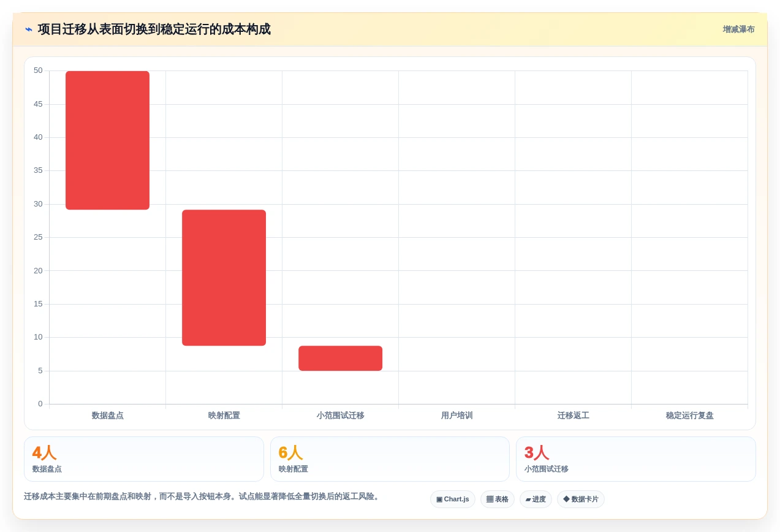780x532 pixels.
Task: Click the 迁移返工 x-axis label
Action: click(x=573, y=416)
